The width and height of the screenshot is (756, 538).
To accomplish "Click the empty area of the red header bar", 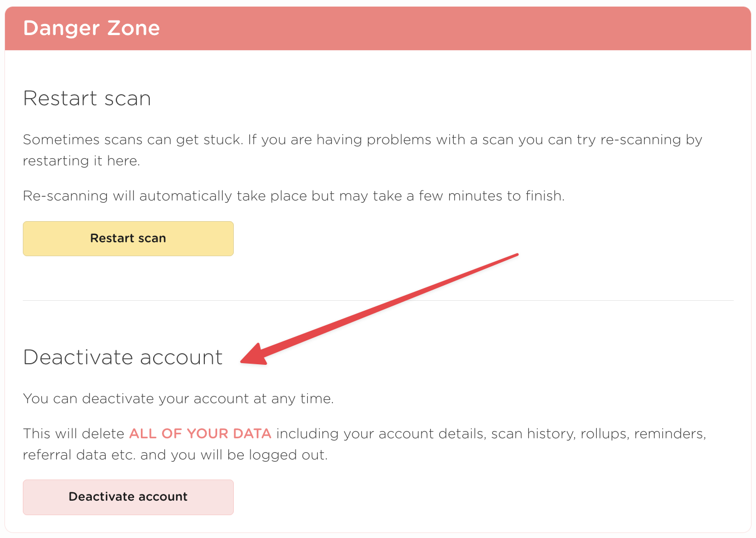I will pyautogui.click(x=445, y=28).
